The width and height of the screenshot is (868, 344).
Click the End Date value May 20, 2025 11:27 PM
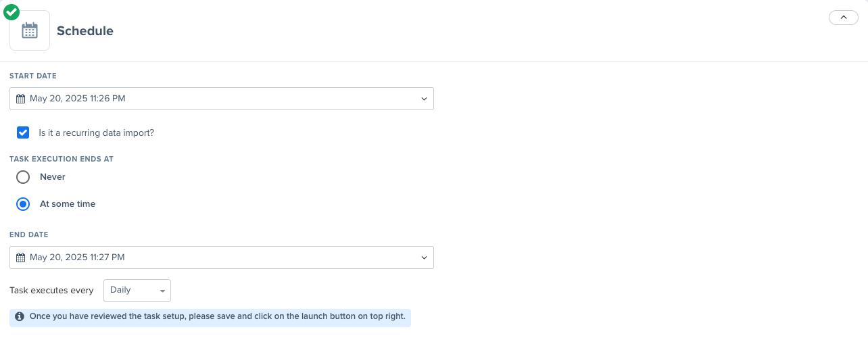point(78,257)
